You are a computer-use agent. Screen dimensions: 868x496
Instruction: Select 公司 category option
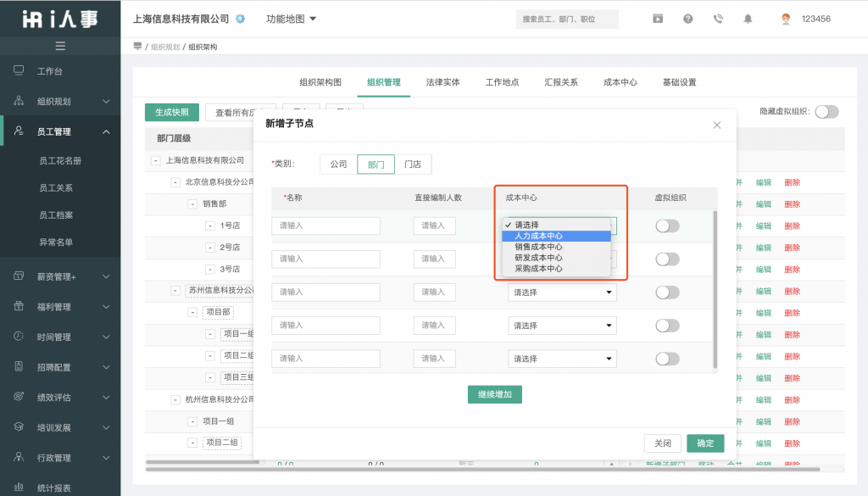pos(339,164)
